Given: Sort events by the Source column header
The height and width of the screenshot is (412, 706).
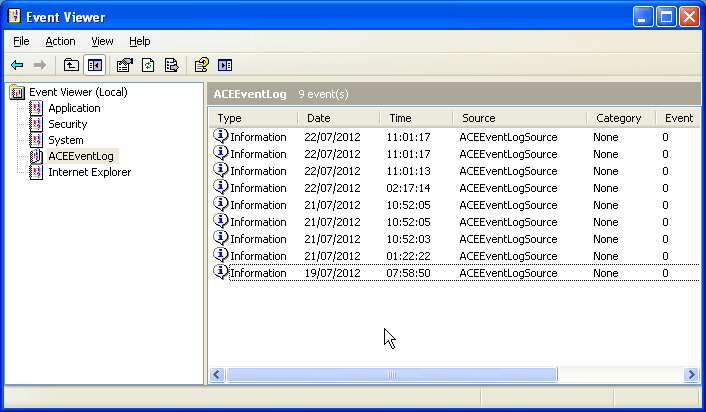Looking at the screenshot, I should [x=520, y=118].
